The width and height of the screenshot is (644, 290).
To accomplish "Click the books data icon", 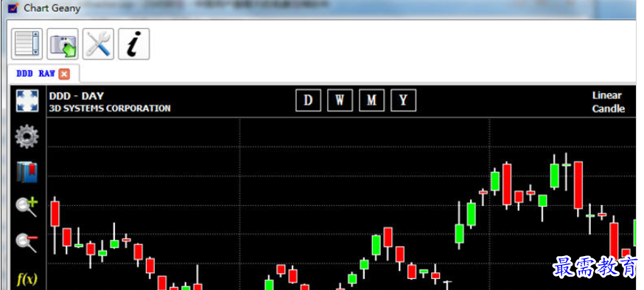I will tap(27, 172).
